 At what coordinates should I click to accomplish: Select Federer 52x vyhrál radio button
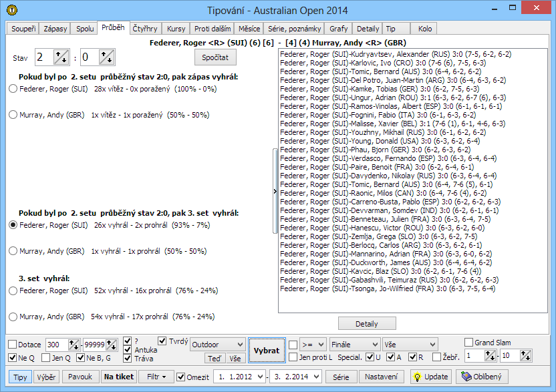coord(13,290)
